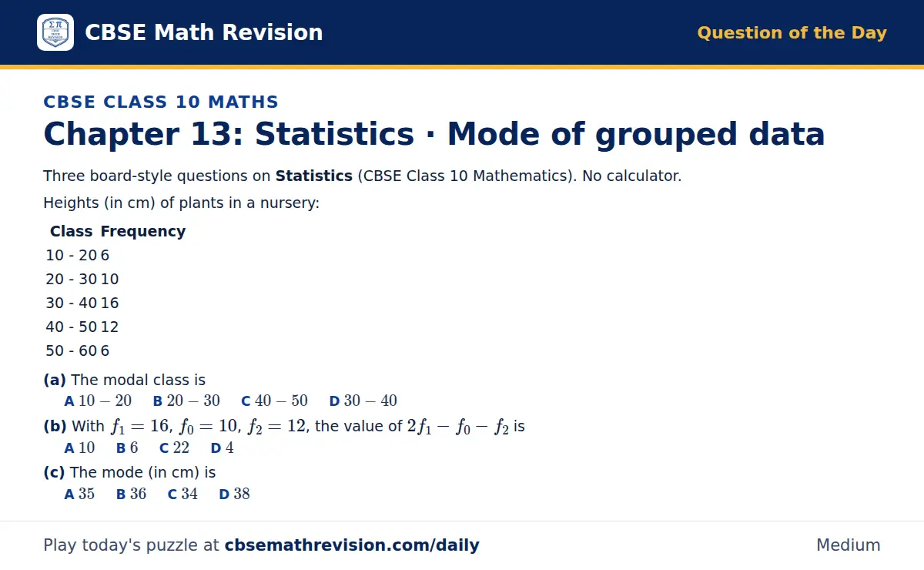Click the CBSE CLASS 10 MATHS label
This screenshot has height=570, width=924.
point(161,102)
